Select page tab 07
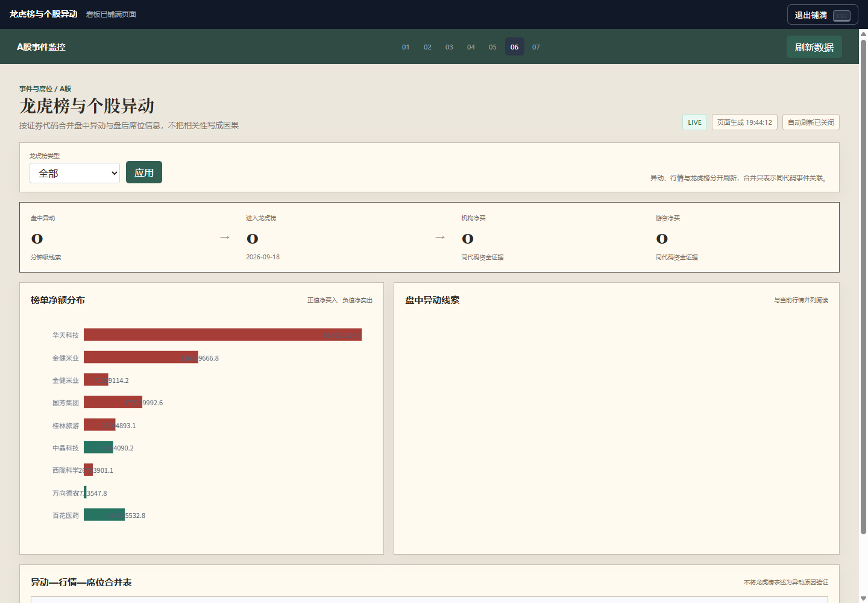 (x=536, y=47)
